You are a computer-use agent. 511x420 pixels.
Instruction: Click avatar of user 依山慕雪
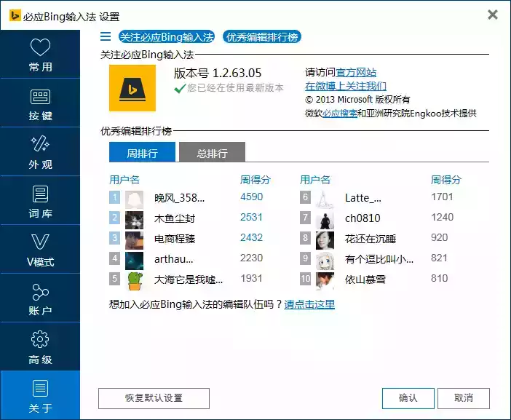(325, 281)
